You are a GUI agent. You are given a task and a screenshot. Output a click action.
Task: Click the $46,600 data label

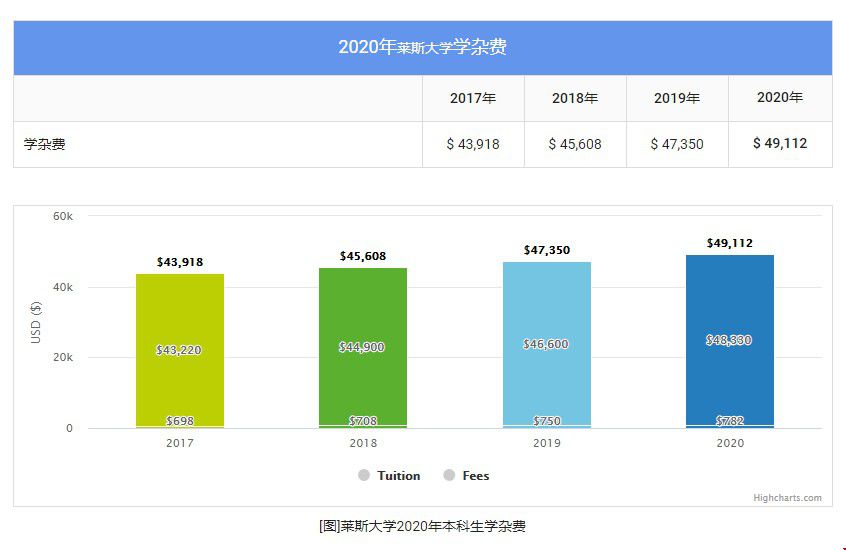[545, 344]
